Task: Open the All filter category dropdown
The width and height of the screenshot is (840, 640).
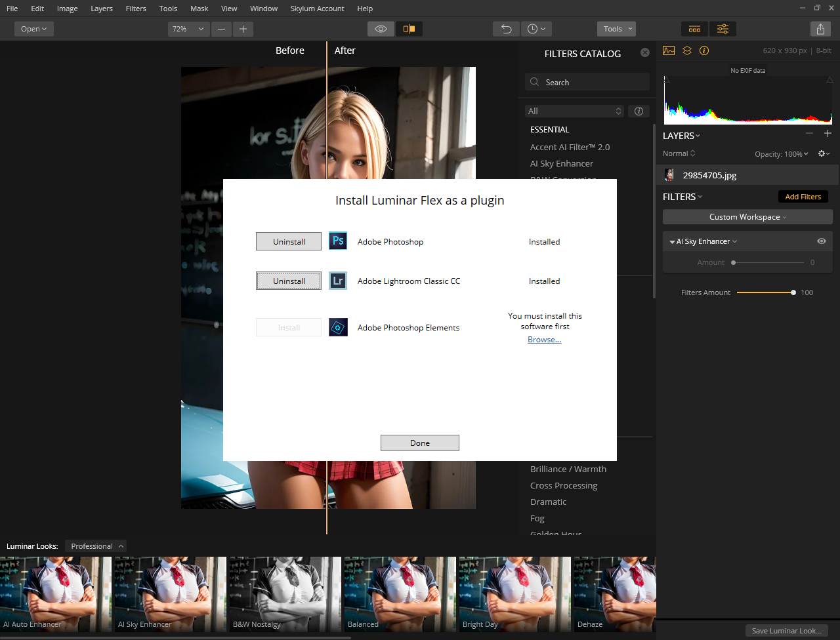Action: pyautogui.click(x=574, y=111)
